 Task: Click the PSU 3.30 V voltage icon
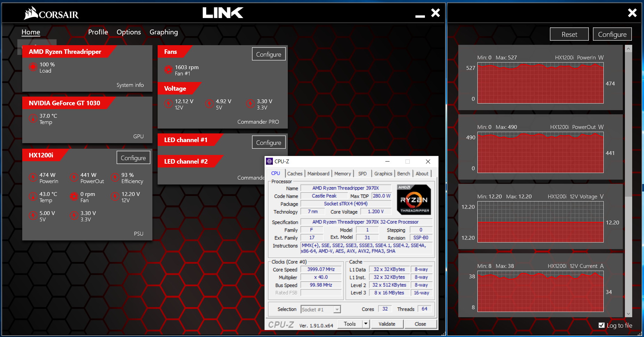click(x=74, y=215)
